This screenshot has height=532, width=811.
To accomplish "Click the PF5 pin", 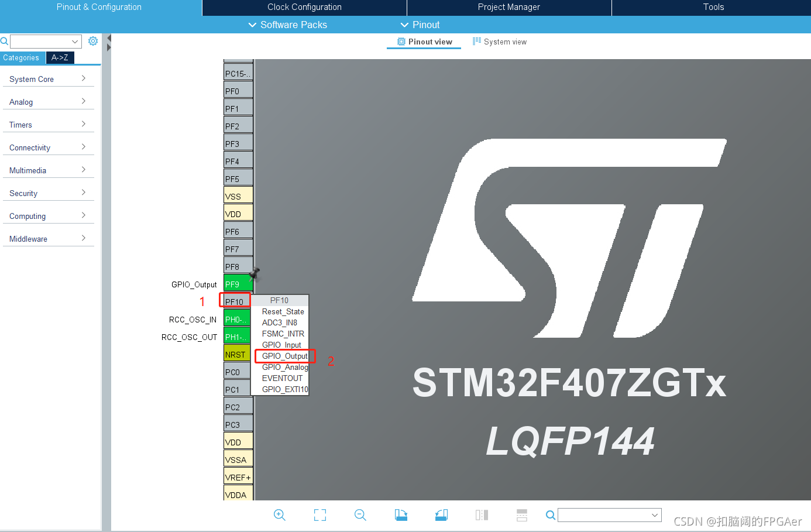I will pos(238,178).
